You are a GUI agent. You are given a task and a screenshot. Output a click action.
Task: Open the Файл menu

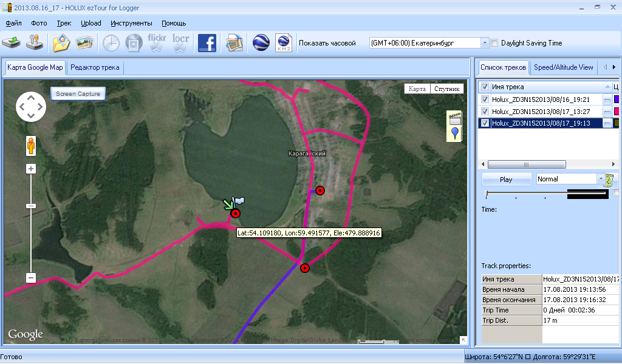click(x=13, y=23)
